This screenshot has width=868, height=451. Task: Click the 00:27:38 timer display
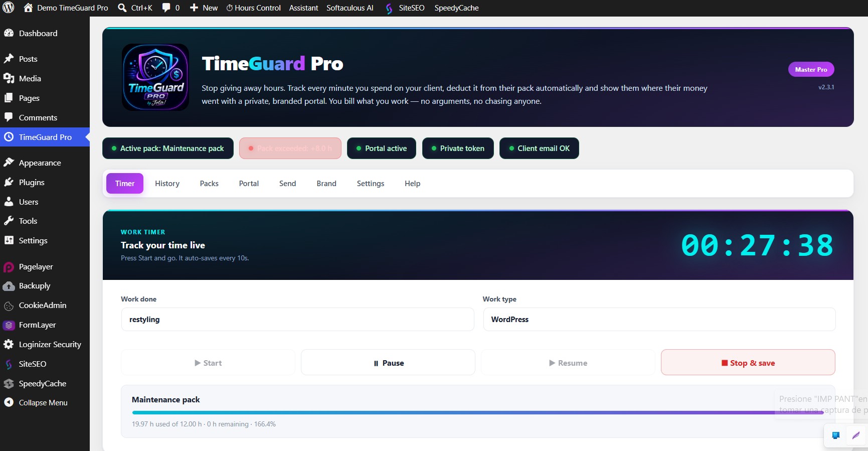click(x=757, y=245)
